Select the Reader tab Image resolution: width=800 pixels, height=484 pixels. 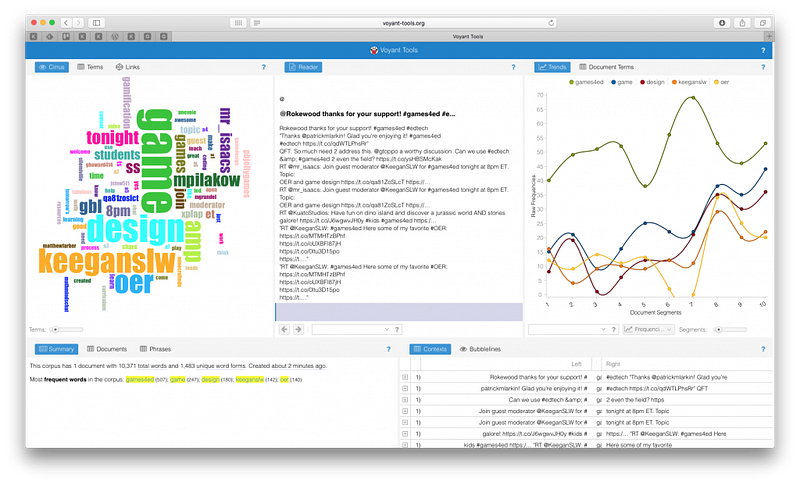pos(303,67)
